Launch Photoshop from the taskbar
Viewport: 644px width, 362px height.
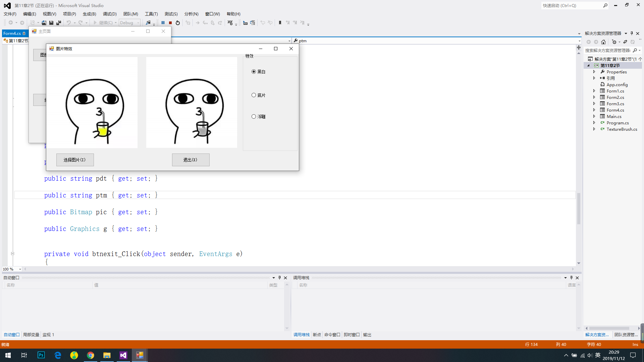pos(41,355)
